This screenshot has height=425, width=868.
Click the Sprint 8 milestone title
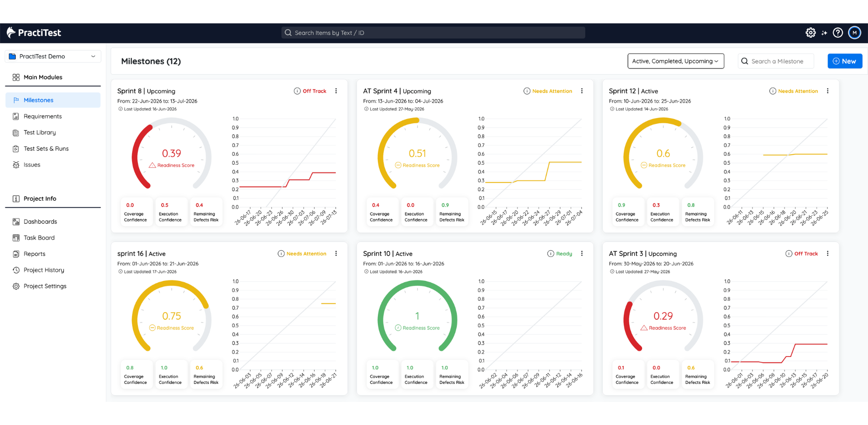[x=129, y=91]
